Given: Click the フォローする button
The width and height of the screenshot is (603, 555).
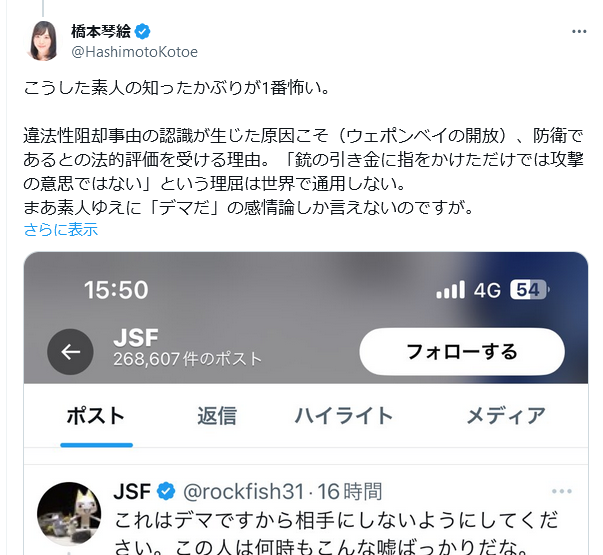Looking at the screenshot, I should 462,352.
